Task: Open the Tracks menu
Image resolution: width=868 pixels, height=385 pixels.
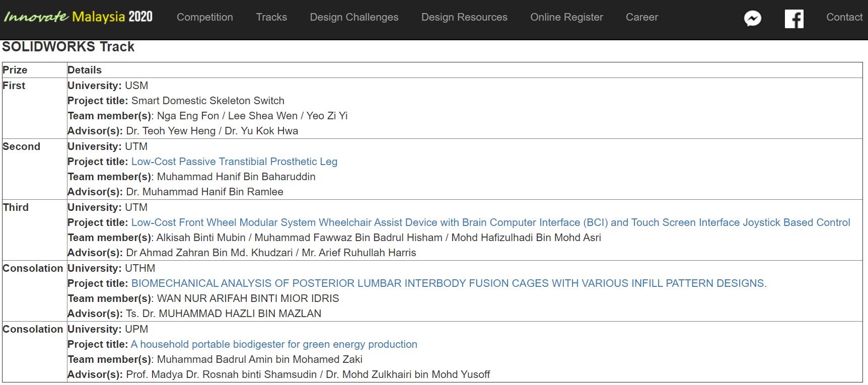Action: tap(271, 17)
